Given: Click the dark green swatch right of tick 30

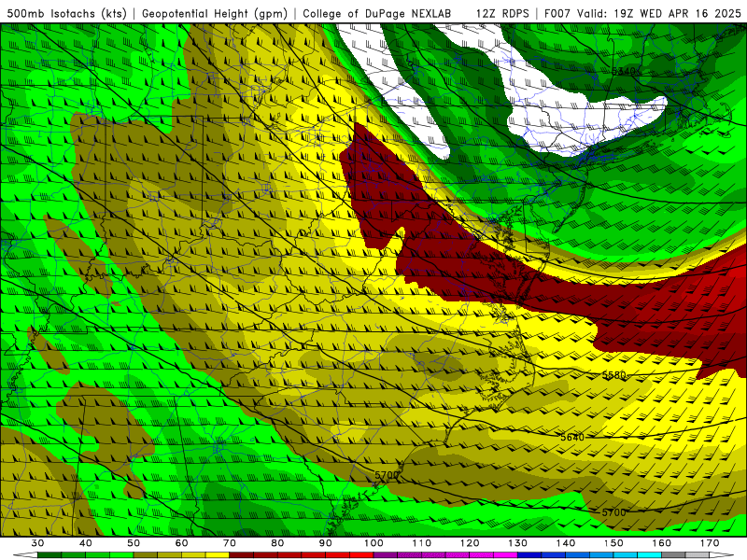Looking at the screenshot, I should [49, 555].
